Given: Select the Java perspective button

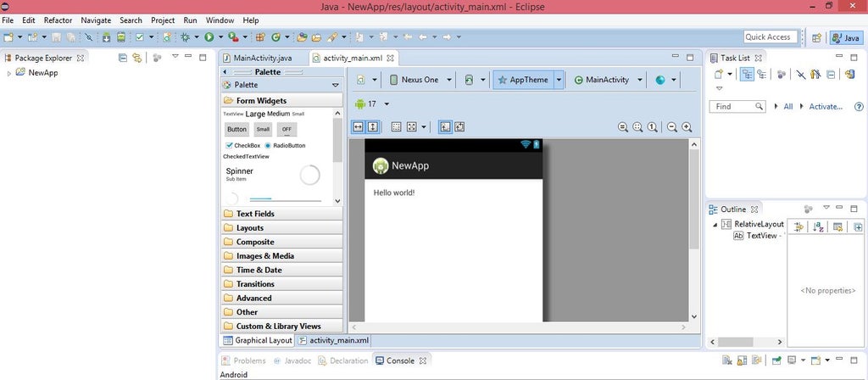Looking at the screenshot, I should tap(846, 37).
